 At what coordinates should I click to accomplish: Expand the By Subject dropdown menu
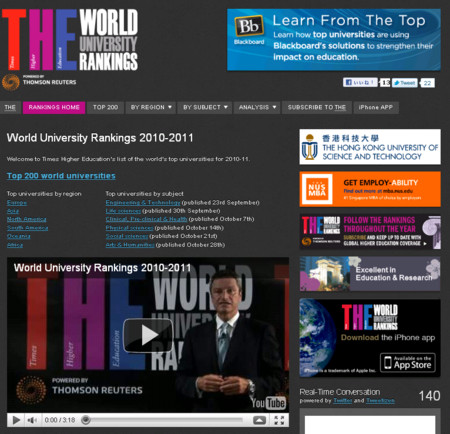[x=205, y=107]
